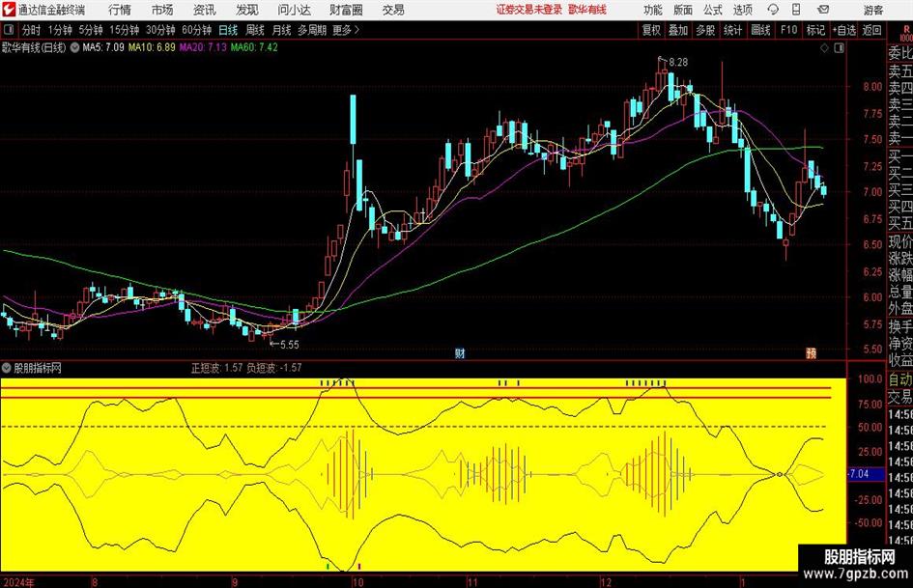Viewport: 913px width, 588px height.
Task: Open the 市场 menu
Action: (x=162, y=10)
